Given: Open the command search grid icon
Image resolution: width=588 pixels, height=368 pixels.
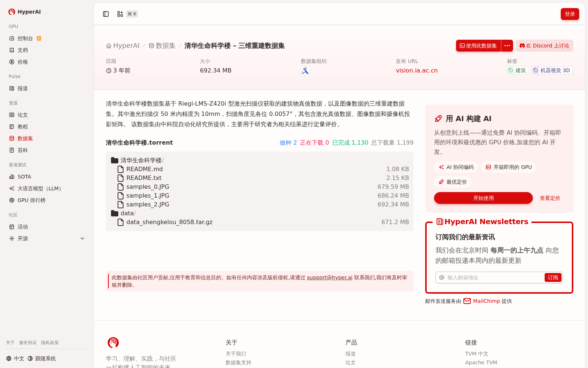Looking at the screenshot, I should coord(120,14).
